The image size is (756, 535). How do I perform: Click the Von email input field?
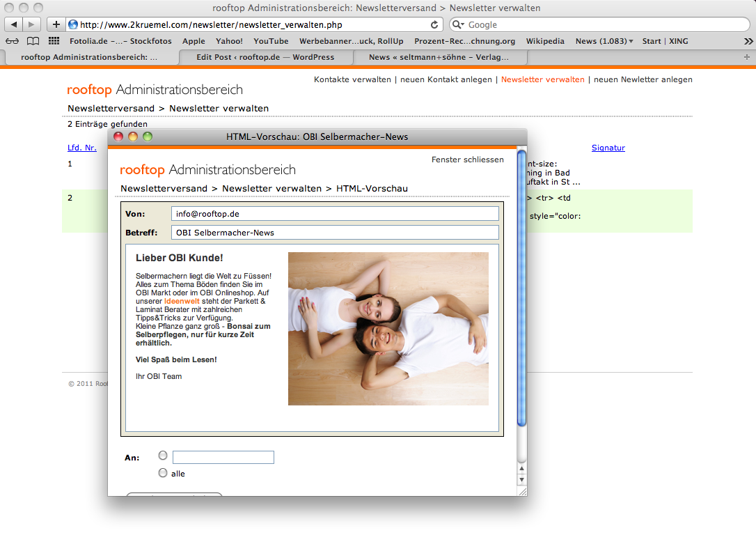point(335,214)
